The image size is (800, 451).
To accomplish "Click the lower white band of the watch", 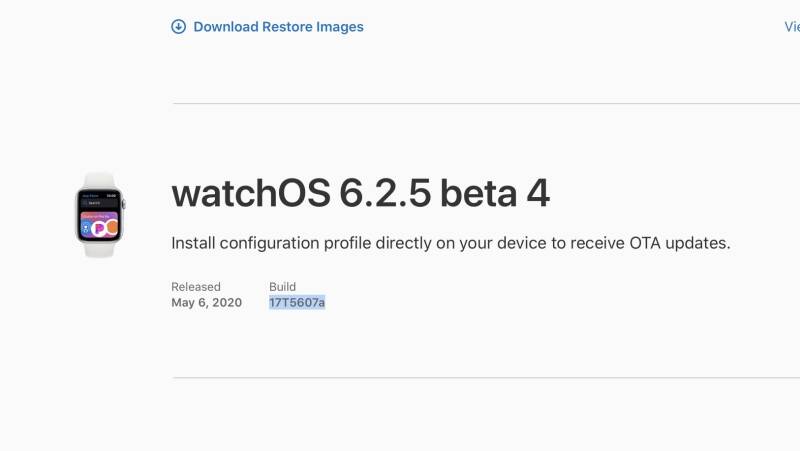I will click(99, 249).
